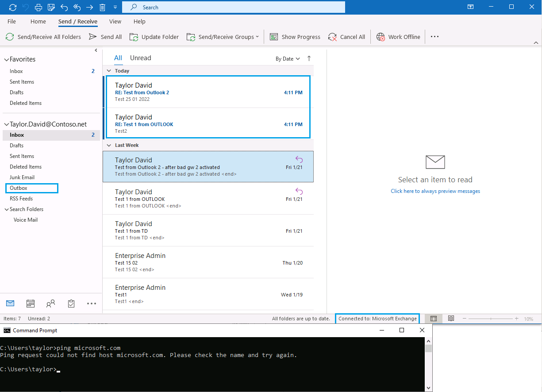Click the Forward arrow icon in title bar

point(90,7)
